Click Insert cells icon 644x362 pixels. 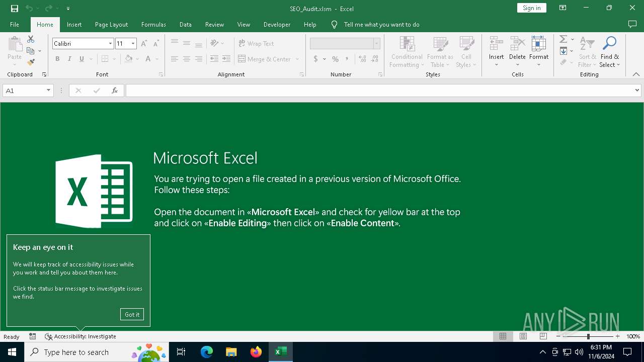[x=496, y=44]
